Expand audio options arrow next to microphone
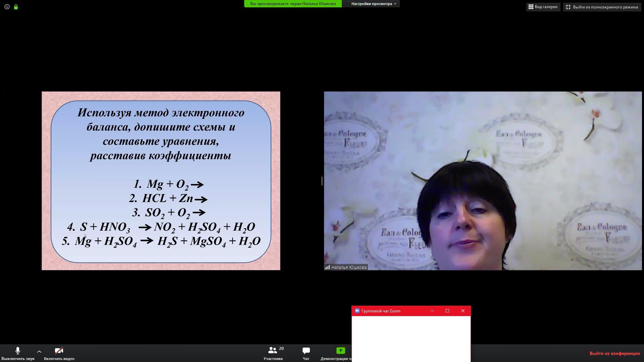 (x=39, y=352)
